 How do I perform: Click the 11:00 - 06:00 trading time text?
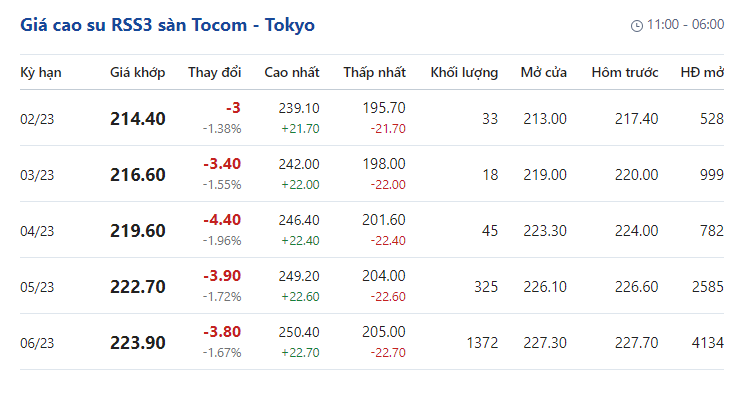pos(685,24)
